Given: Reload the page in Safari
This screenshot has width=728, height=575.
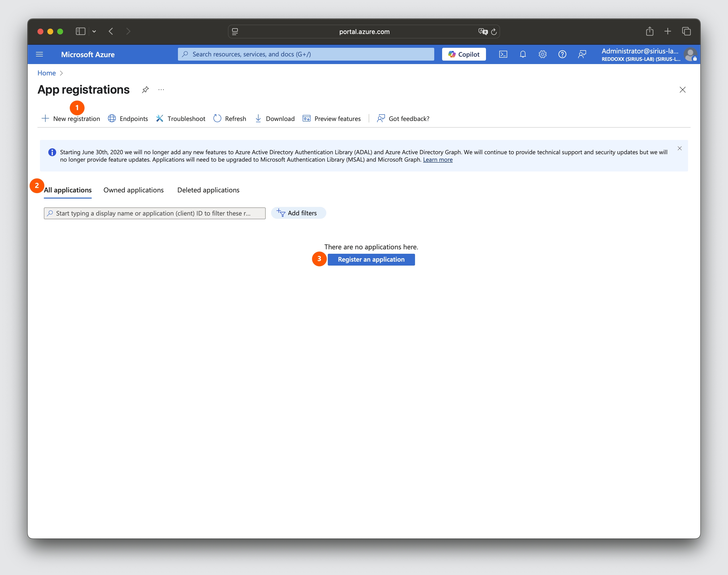Looking at the screenshot, I should [494, 32].
